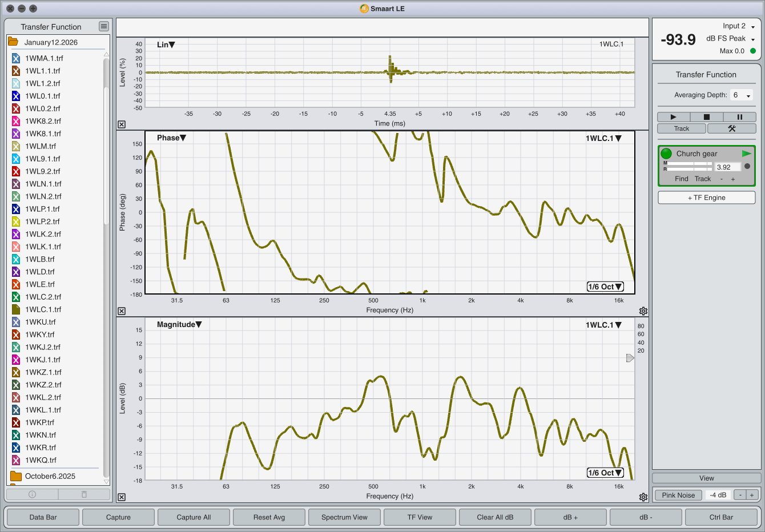
Task: Click the Capture button
Action: [118, 517]
